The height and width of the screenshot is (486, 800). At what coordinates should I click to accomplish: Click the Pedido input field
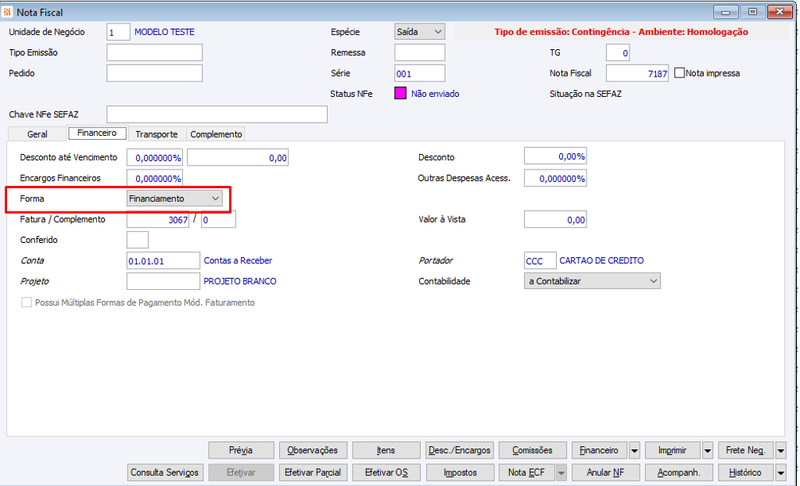[x=155, y=73]
